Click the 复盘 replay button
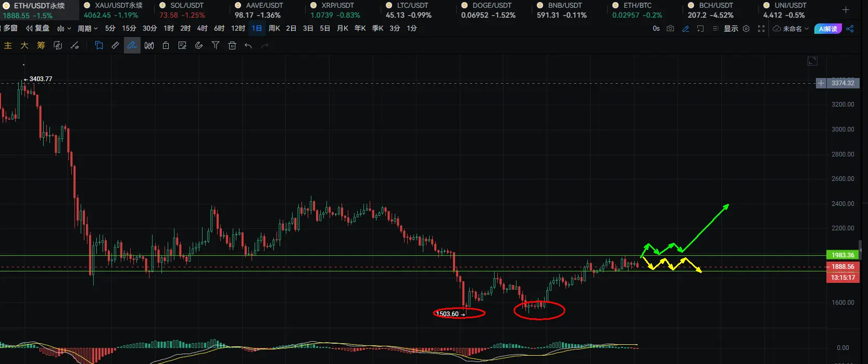Viewport: 868px width, 364px height. tap(38, 29)
